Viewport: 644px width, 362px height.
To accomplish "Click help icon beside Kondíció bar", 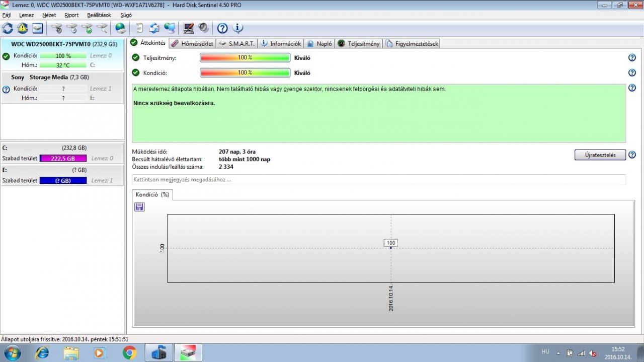I will [632, 73].
